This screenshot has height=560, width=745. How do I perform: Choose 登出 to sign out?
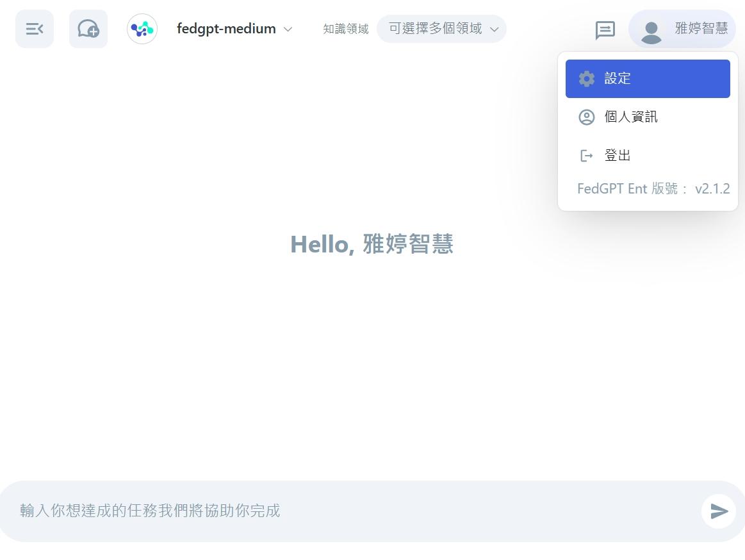(648, 156)
